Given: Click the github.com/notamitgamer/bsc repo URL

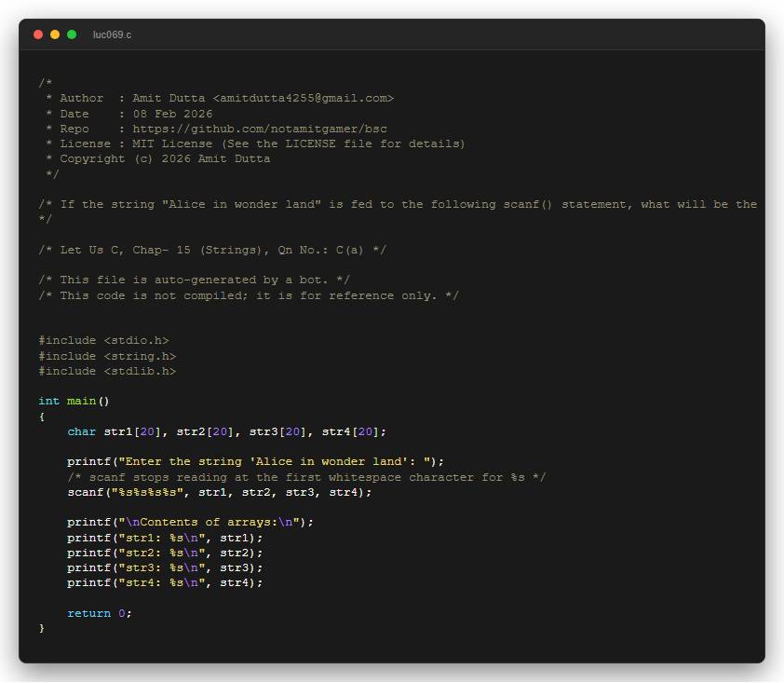Looking at the screenshot, I should pyautogui.click(x=260, y=129).
